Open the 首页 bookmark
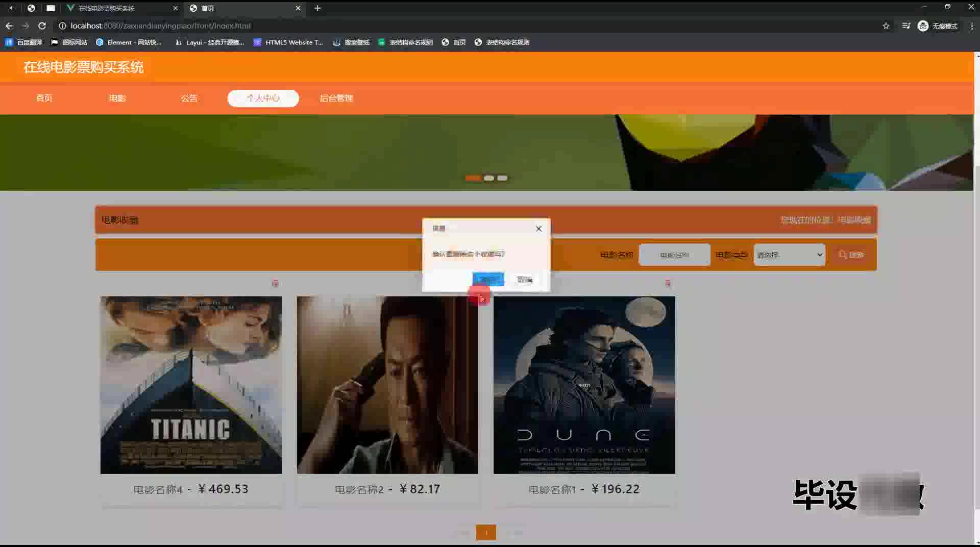The height and width of the screenshot is (547, 980). [454, 42]
